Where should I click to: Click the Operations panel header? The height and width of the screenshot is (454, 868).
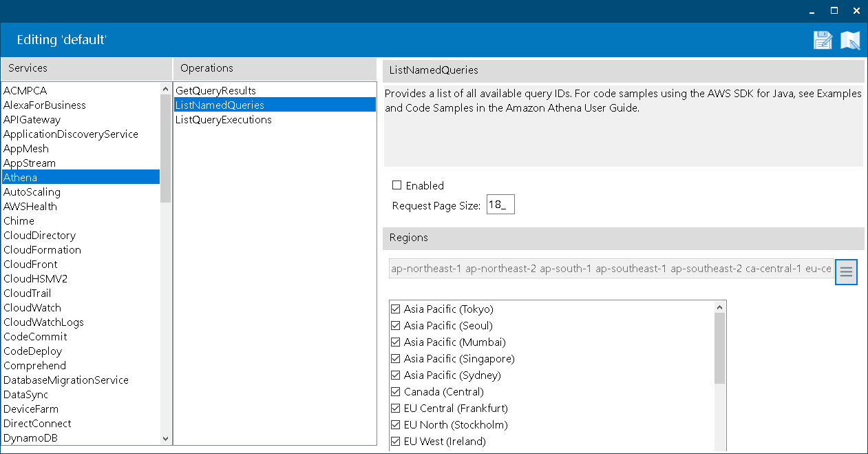pos(275,68)
